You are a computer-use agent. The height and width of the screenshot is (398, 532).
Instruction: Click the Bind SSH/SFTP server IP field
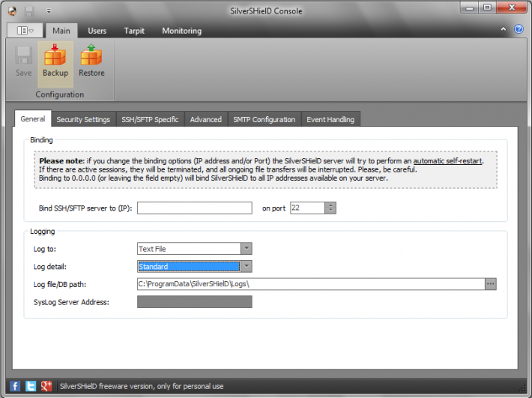(x=194, y=208)
